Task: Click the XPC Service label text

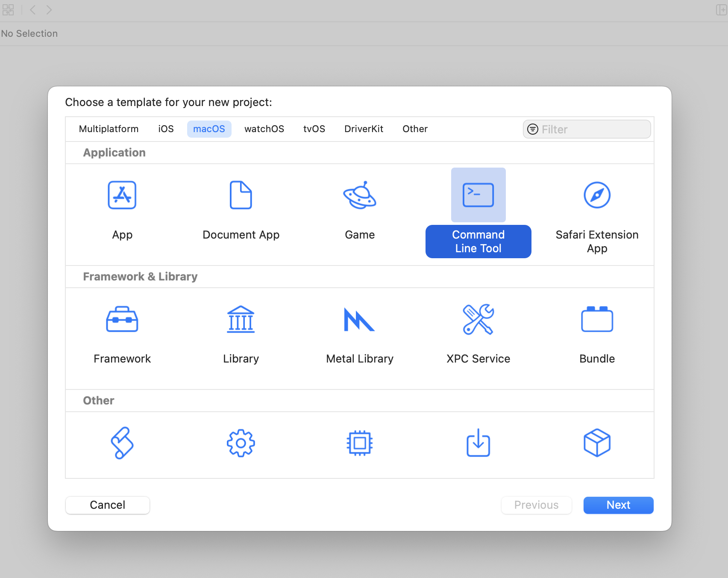Action: click(x=478, y=359)
